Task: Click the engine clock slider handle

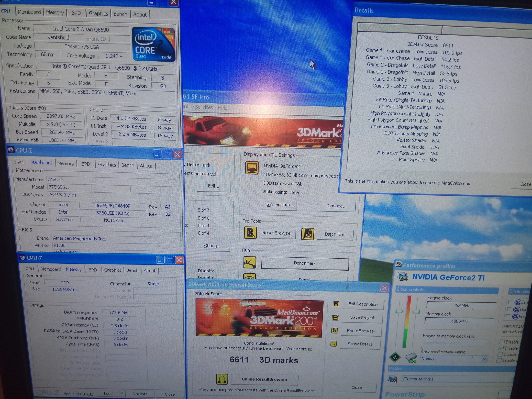Action: [x=399, y=311]
